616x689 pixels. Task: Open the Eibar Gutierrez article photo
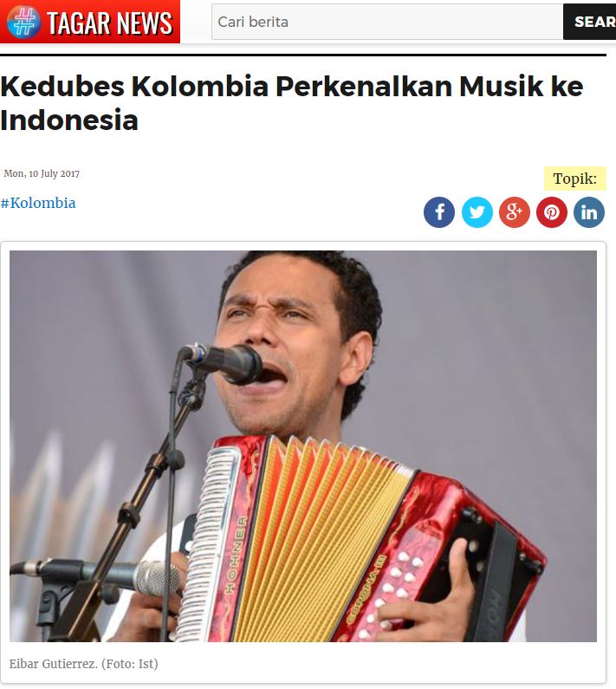[303, 446]
